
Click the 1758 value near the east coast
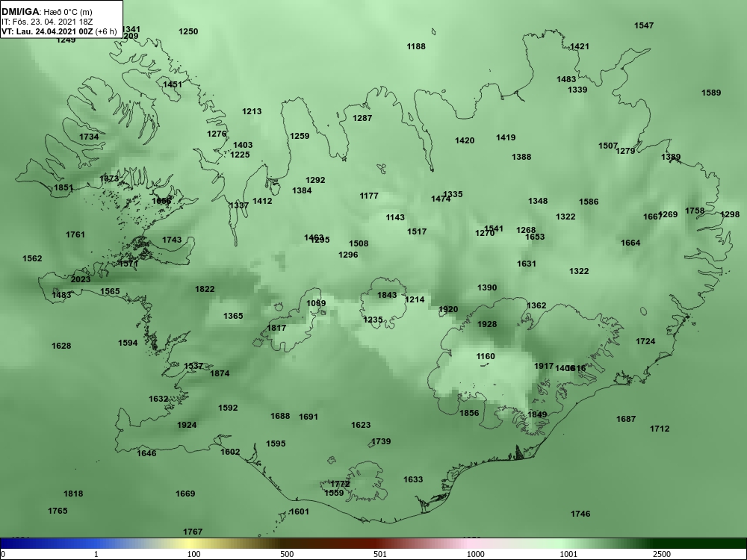(695, 211)
